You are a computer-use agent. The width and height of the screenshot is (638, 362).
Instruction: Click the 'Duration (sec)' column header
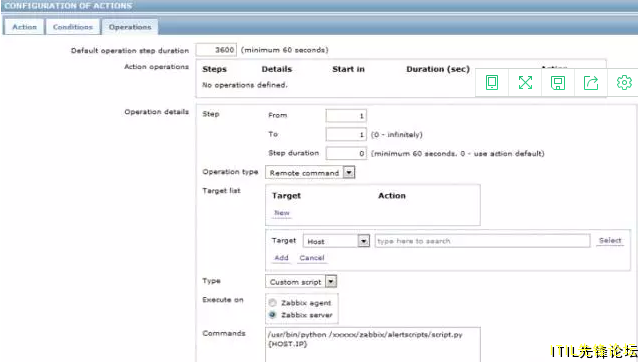(x=438, y=69)
